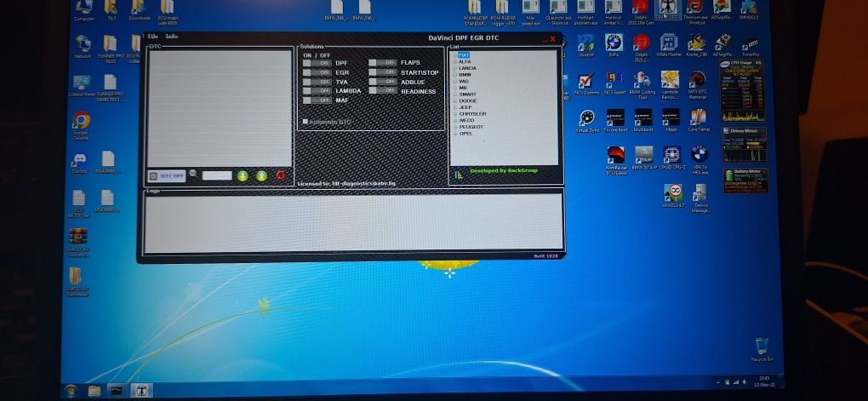The height and width of the screenshot is (401, 868).
Task: Open the Device Manager desktop shortcut
Action: (x=700, y=198)
